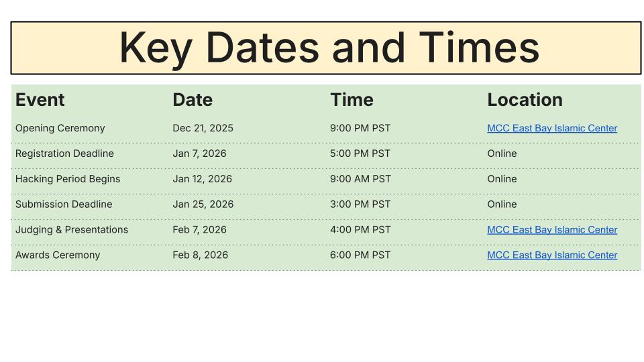This screenshot has height=362, width=644.
Task: Click the Registration Deadline event cell
Action: (x=64, y=154)
